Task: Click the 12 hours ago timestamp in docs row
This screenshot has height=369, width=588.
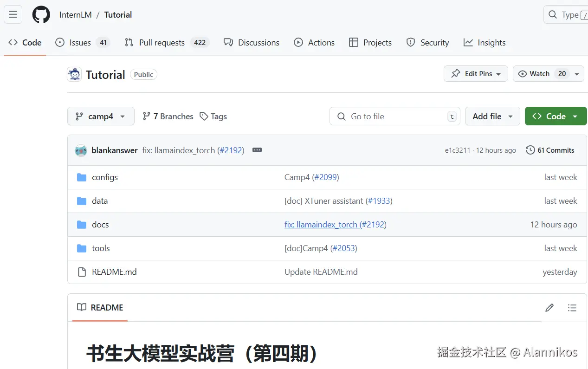Action: (x=554, y=225)
